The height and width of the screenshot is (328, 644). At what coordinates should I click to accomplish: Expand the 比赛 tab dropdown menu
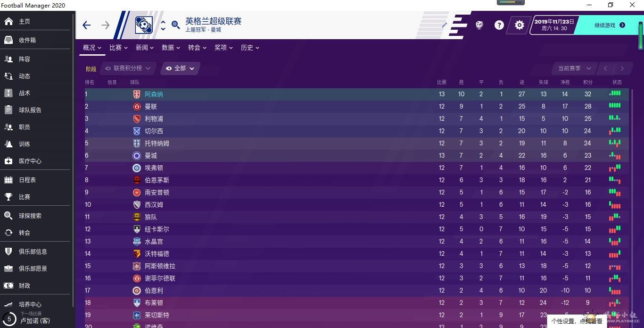coord(118,48)
